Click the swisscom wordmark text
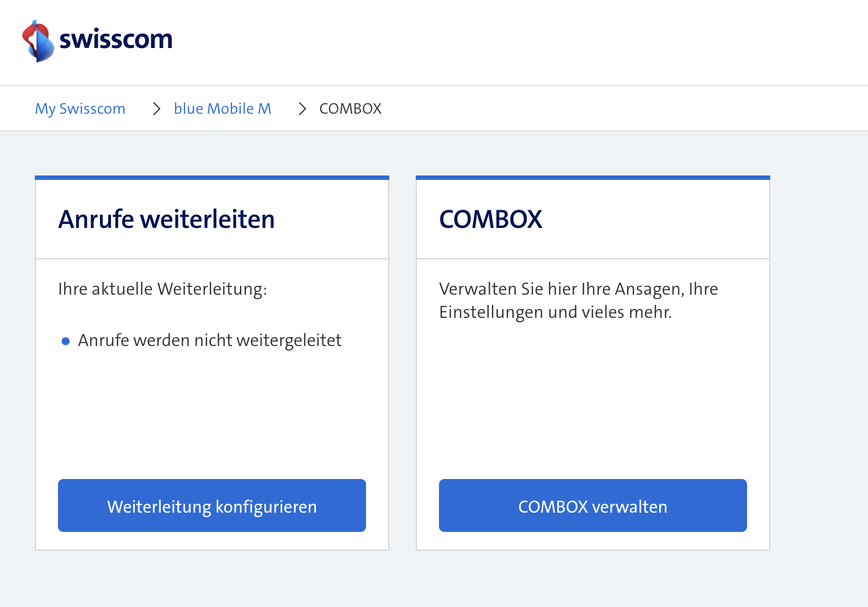868x607 pixels. coord(115,40)
